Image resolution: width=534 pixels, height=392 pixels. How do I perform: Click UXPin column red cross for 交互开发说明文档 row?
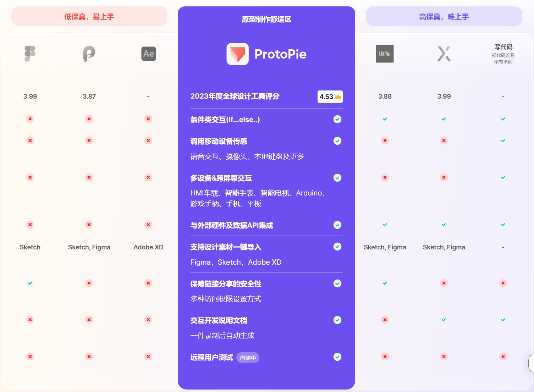point(385,320)
